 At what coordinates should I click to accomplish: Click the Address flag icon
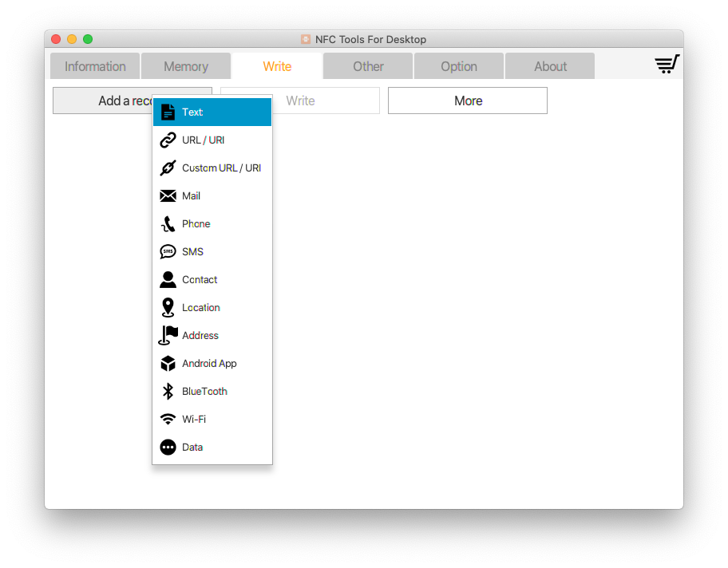tap(168, 335)
